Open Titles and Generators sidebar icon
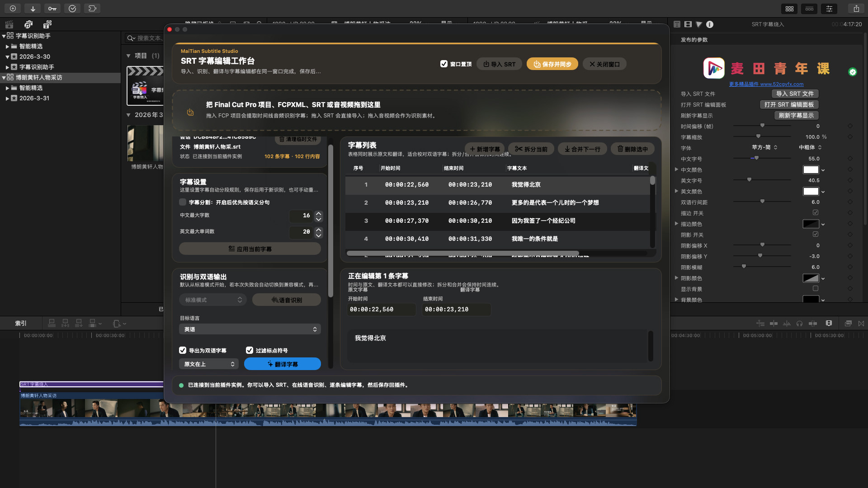Viewport: 868px width, 488px height. click(x=47, y=24)
